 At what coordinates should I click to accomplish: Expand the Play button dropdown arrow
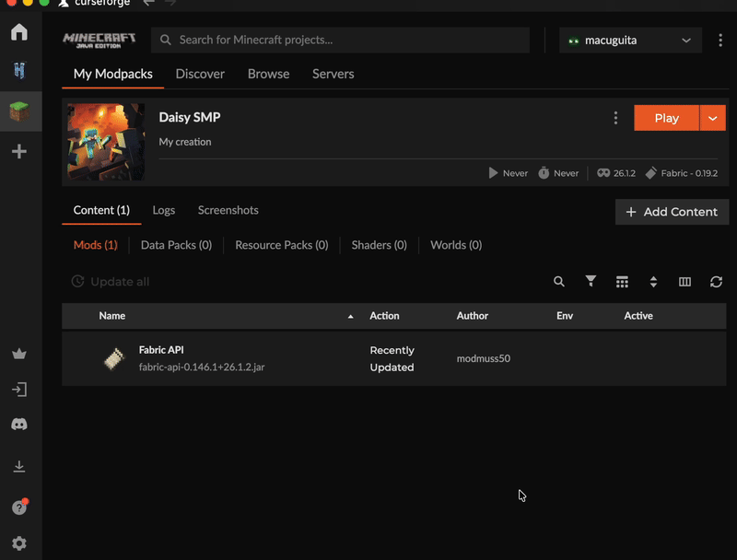point(712,118)
